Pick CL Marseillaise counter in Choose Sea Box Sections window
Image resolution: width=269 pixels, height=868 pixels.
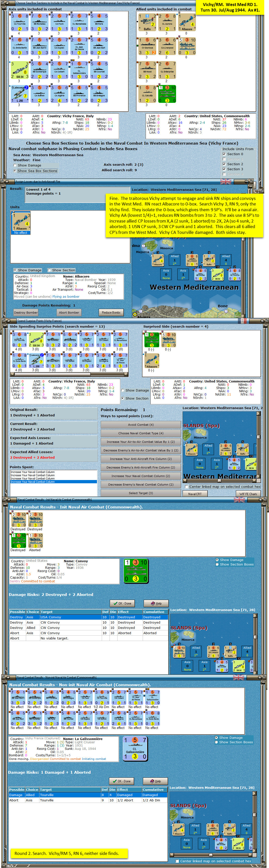coord(79,22)
